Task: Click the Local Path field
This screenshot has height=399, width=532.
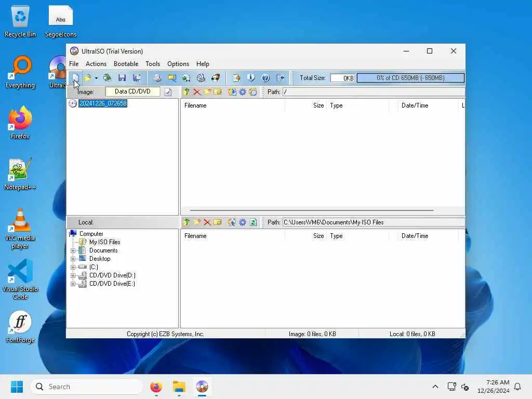Action: 374,222
